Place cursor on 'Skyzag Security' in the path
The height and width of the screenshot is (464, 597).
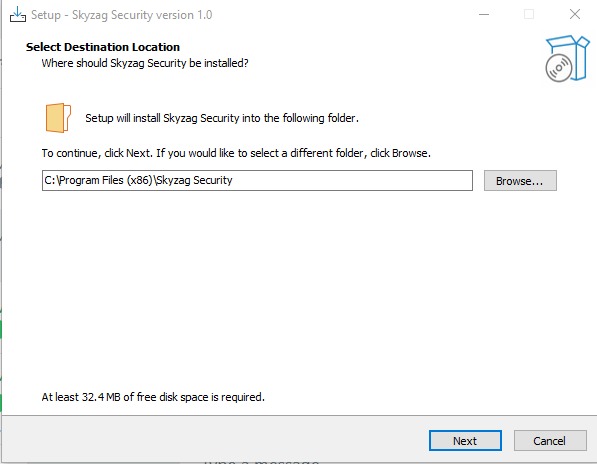[194, 180]
